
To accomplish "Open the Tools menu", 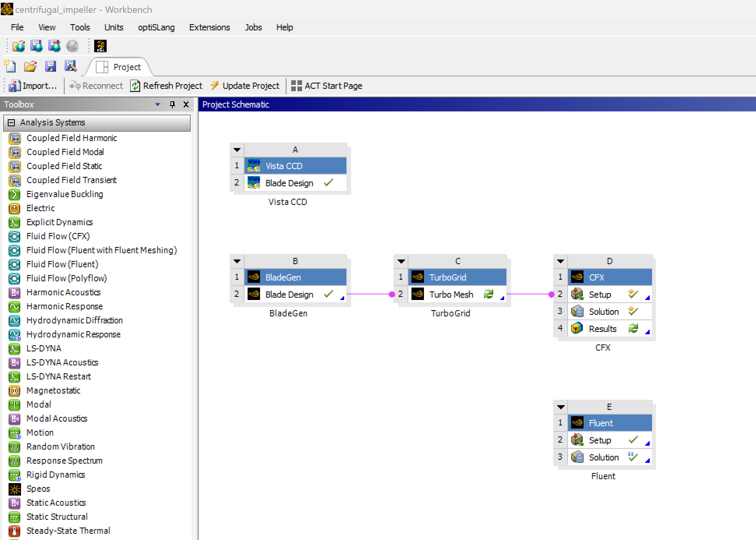I will (80, 27).
